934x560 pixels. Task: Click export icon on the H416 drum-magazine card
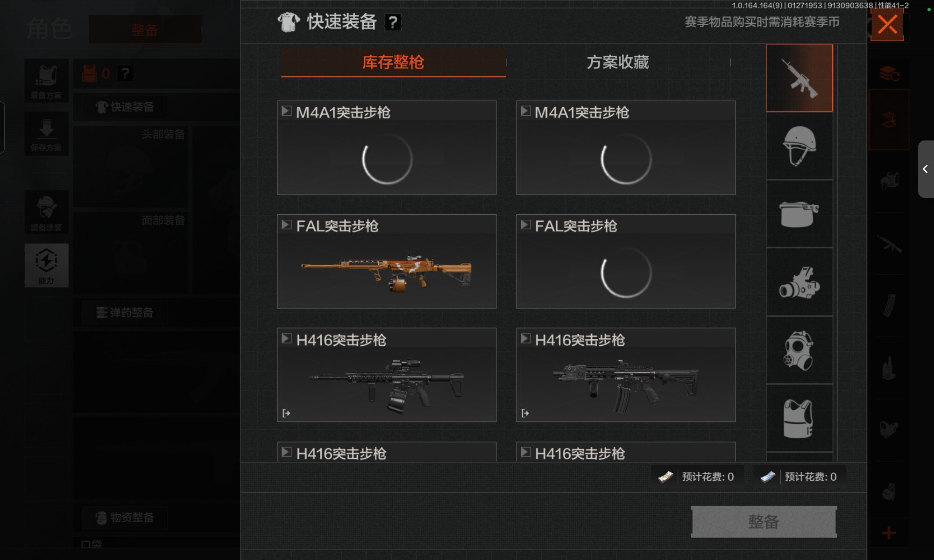286,413
